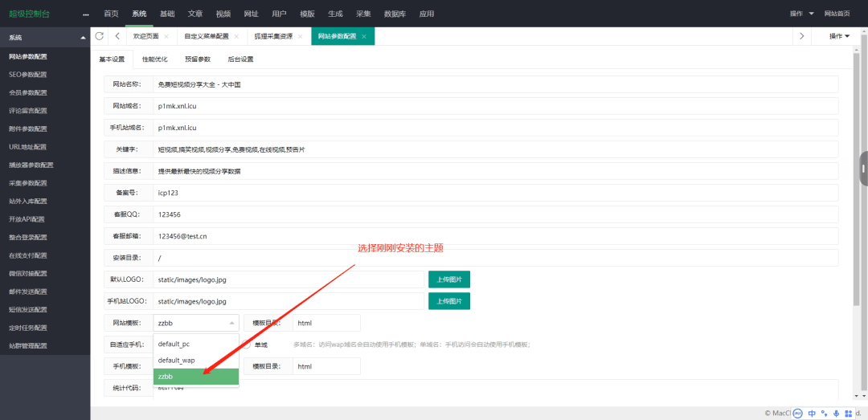868x420 pixels.
Task: Close the 狐狸采集资源 tab
Action: tap(301, 37)
